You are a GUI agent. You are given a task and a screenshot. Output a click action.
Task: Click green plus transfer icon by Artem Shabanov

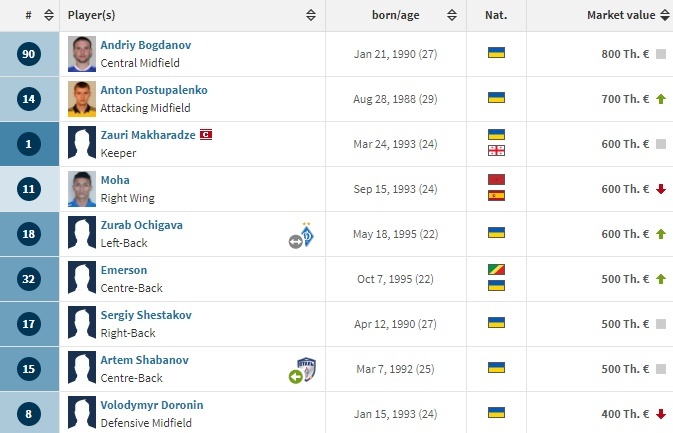(x=295, y=377)
